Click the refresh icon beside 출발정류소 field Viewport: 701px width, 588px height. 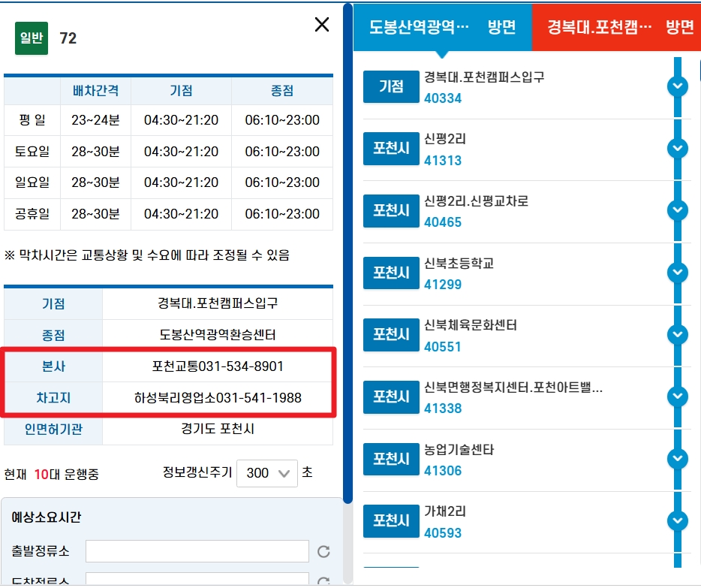[x=324, y=550]
